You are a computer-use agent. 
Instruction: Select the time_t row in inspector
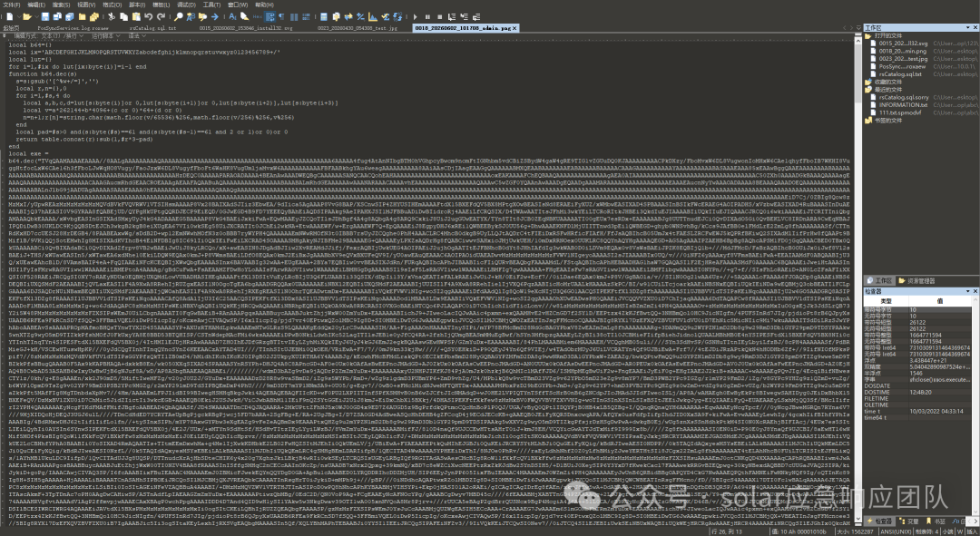tap(917, 412)
